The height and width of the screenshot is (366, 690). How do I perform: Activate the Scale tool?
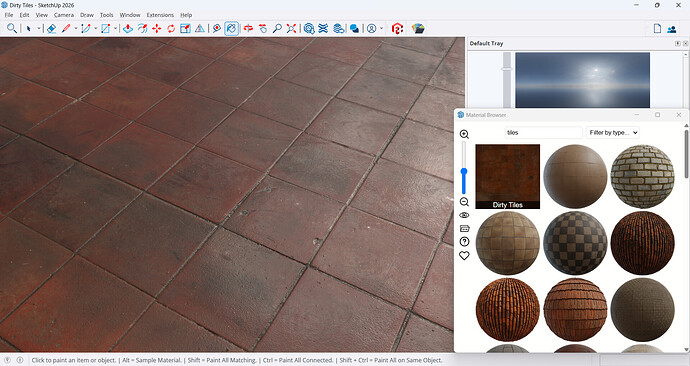pyautogui.click(x=185, y=29)
